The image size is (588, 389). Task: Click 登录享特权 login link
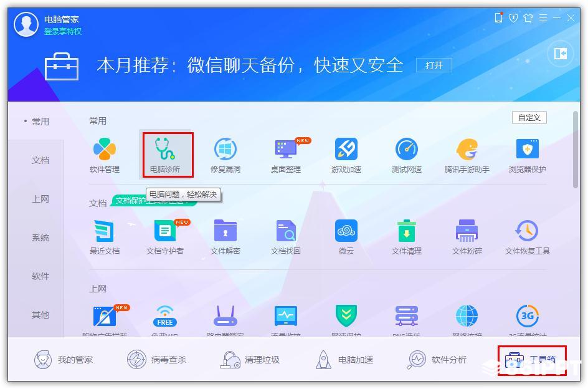point(63,32)
